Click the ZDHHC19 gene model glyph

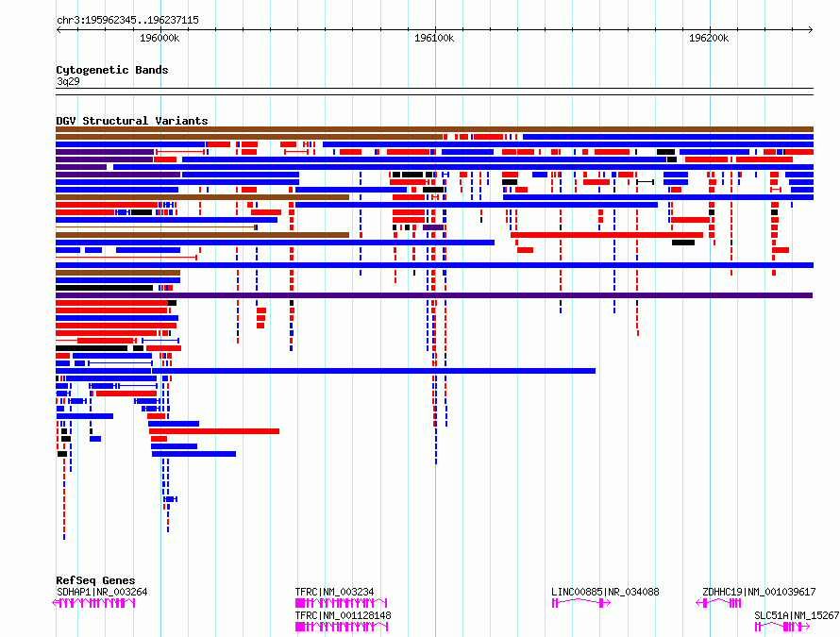(718, 603)
